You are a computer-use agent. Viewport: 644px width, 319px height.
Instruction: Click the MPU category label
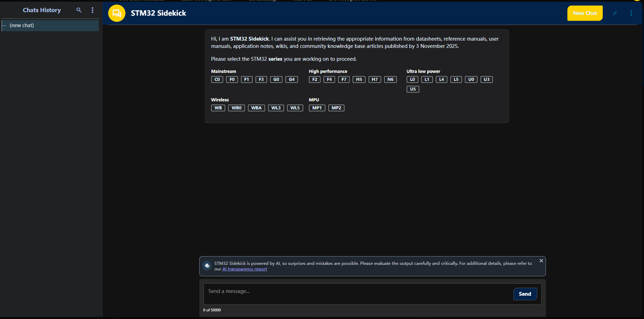314,100
